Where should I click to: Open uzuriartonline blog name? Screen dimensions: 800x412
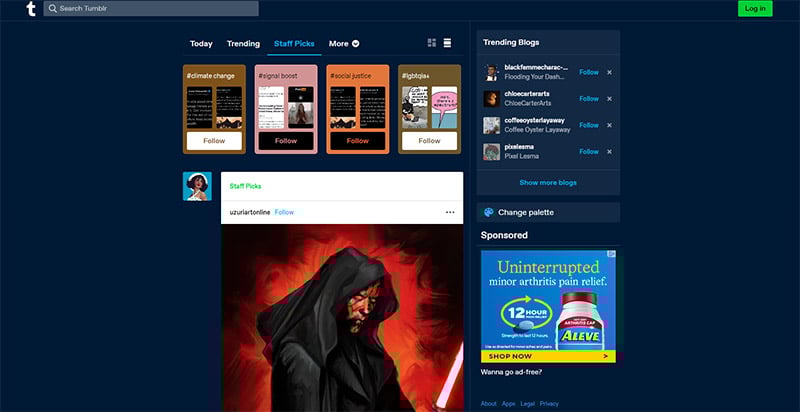coord(250,212)
